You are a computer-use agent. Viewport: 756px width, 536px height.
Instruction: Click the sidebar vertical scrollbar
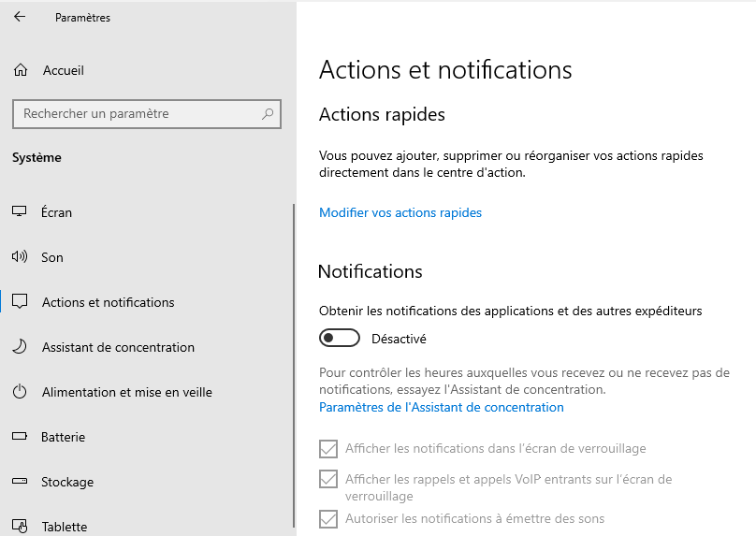pyautogui.click(x=294, y=365)
